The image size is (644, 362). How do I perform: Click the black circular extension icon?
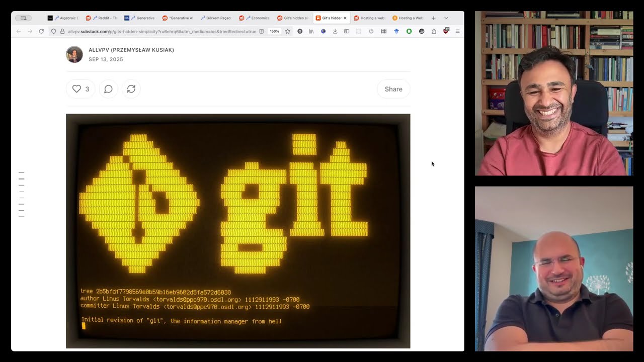(x=422, y=31)
